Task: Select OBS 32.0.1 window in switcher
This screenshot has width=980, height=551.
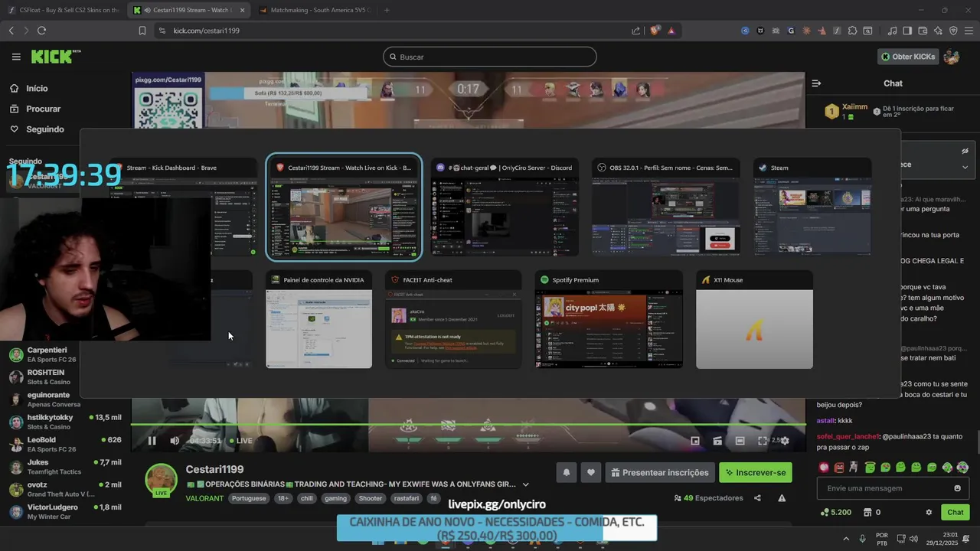Action: [x=666, y=207]
